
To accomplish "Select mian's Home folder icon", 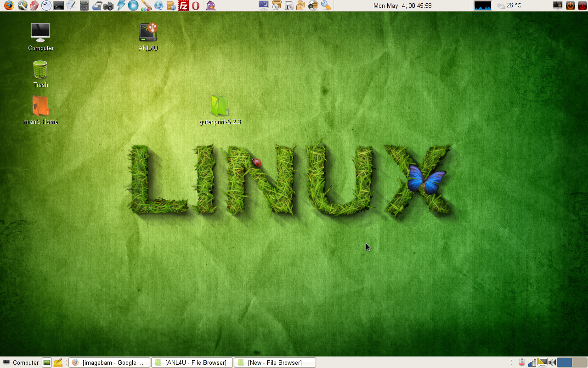I will pos(40,110).
